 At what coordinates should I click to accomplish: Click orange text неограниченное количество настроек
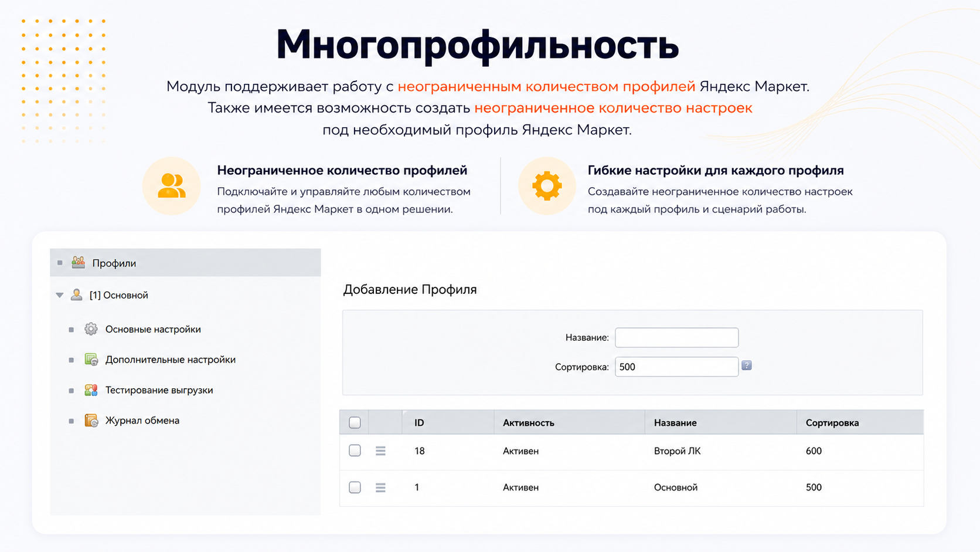click(613, 108)
